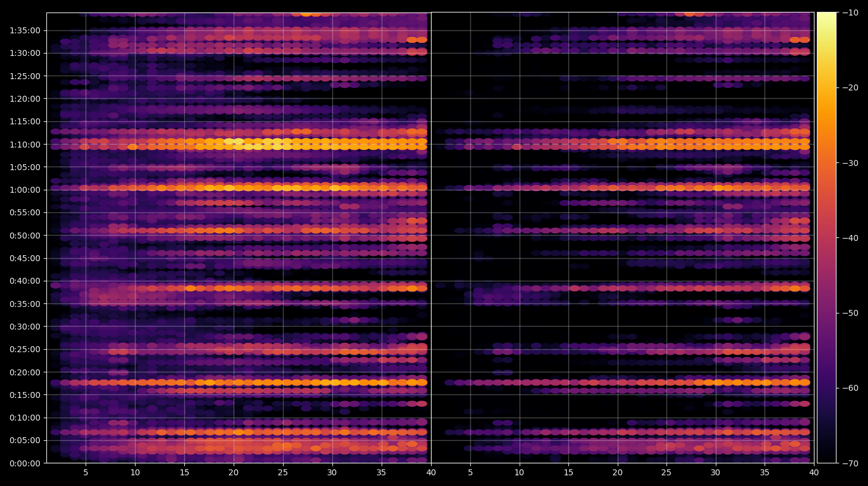
Task: Click the 0:45:00 time axis label
Action: pyautogui.click(x=25, y=258)
